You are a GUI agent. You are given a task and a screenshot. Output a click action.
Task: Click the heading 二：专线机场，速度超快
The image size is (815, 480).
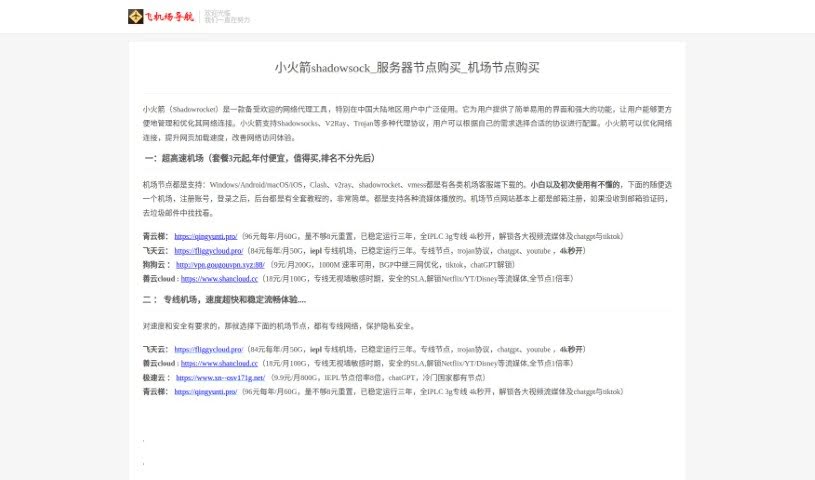coord(225,300)
